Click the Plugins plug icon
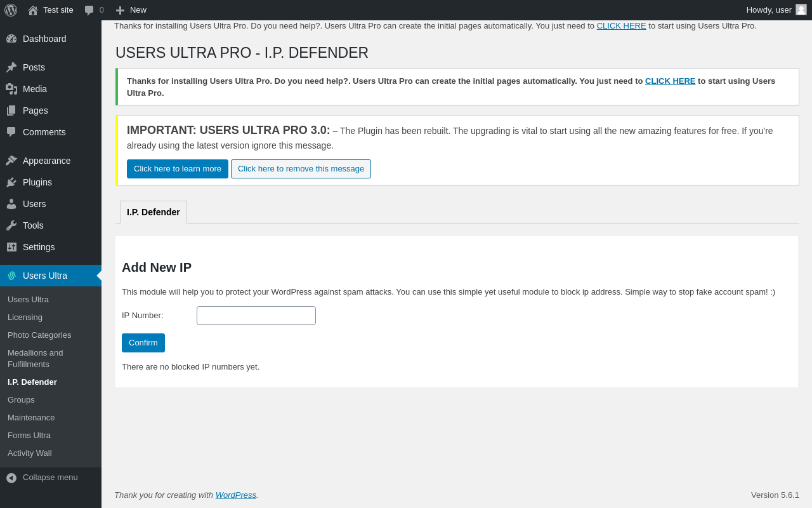This screenshot has height=508, width=812. (11, 182)
